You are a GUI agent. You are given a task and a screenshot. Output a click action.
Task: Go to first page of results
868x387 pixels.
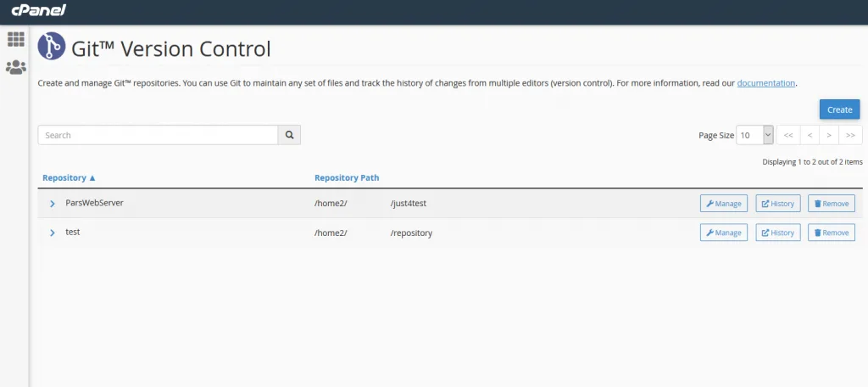788,135
